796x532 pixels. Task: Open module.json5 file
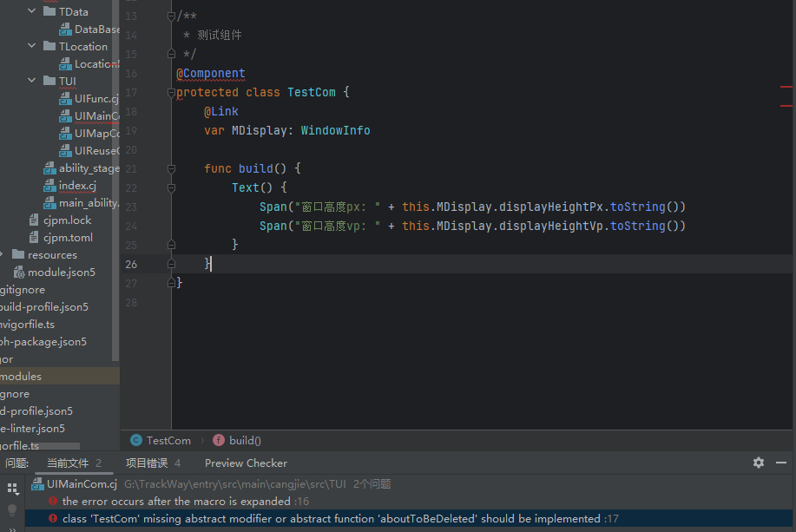tap(62, 273)
